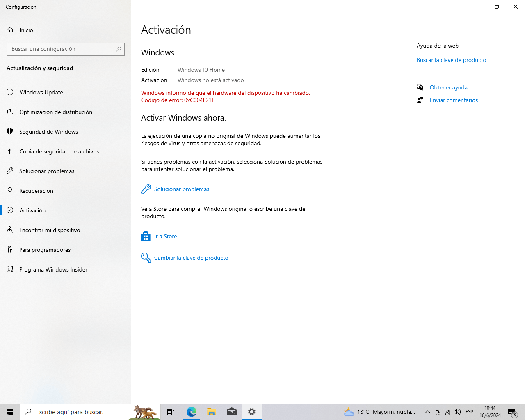Click the ESP language indicator

(469, 412)
